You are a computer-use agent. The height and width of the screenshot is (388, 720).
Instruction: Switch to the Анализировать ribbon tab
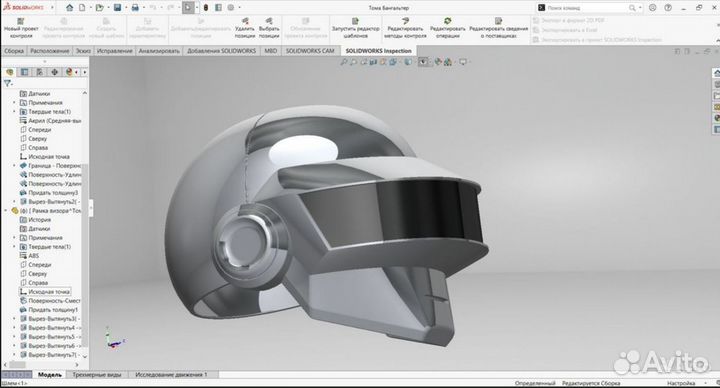(x=159, y=51)
